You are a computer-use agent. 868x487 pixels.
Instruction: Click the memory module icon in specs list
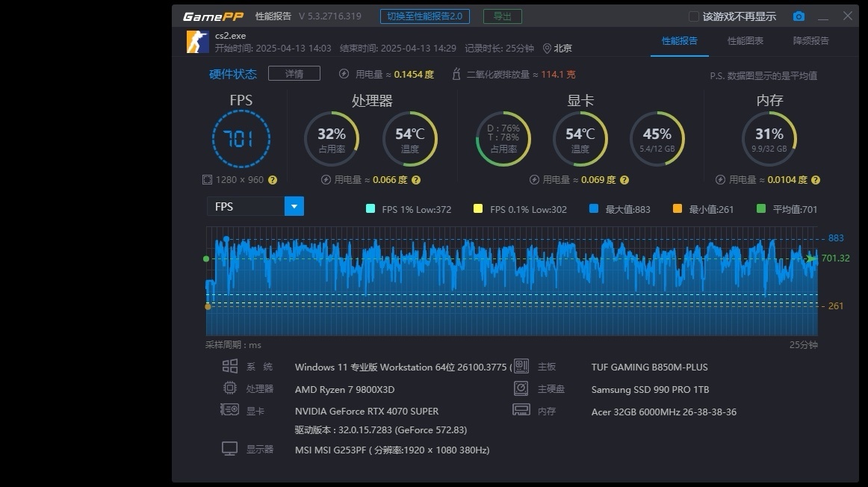click(x=521, y=410)
